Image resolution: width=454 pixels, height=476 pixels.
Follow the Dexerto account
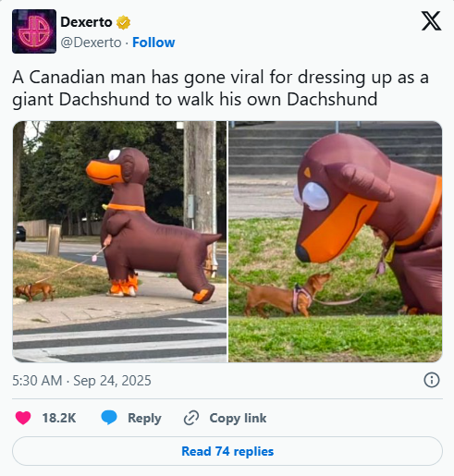pyautogui.click(x=153, y=43)
